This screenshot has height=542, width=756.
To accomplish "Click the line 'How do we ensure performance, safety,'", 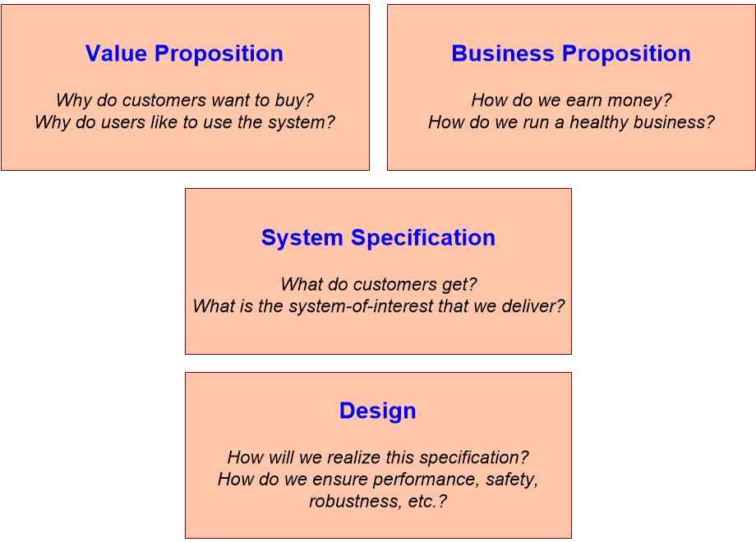I will 378,479.
